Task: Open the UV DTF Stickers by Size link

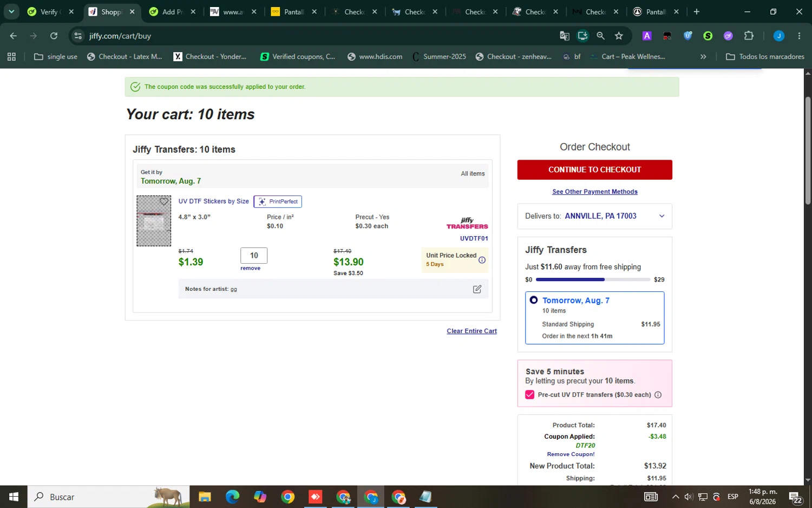Action: tap(213, 201)
